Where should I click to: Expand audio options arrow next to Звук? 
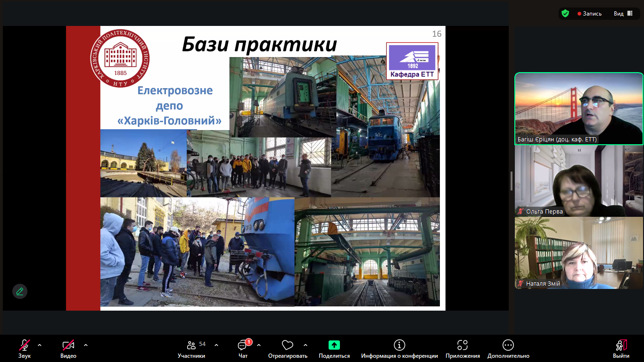pos(40,345)
